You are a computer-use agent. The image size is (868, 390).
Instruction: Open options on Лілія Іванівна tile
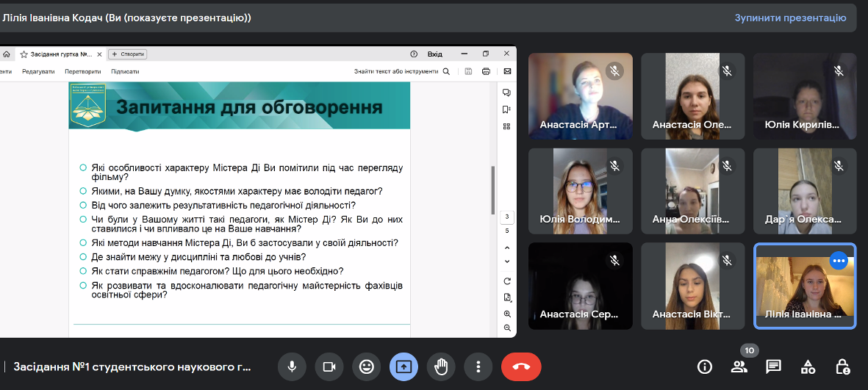pyautogui.click(x=839, y=261)
